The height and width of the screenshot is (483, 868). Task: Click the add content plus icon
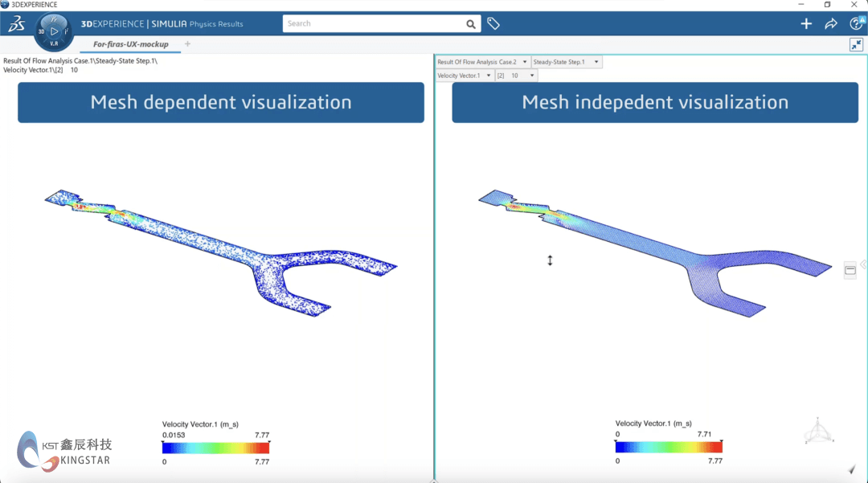(806, 24)
